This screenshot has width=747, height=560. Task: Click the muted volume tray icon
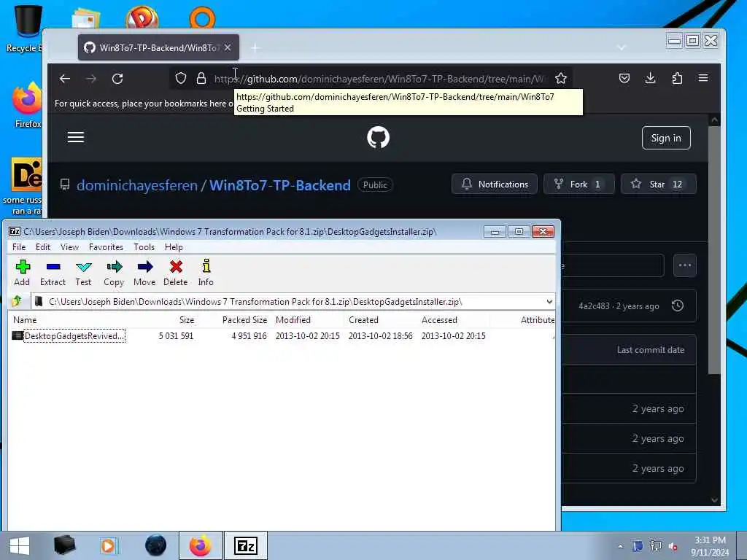(x=673, y=546)
